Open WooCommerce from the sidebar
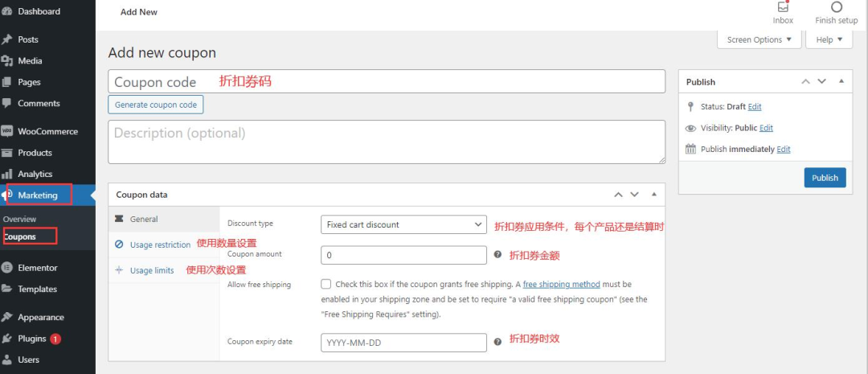The image size is (868, 374). 47,131
